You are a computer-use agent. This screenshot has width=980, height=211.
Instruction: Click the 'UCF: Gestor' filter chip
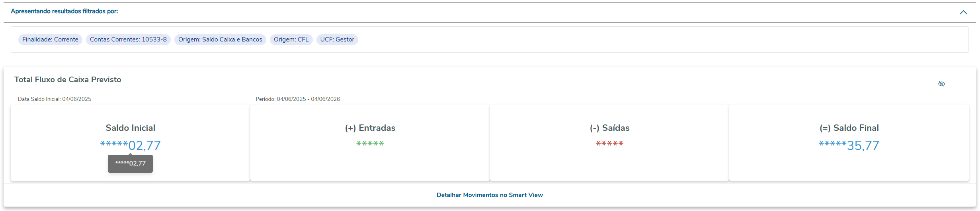pos(337,39)
